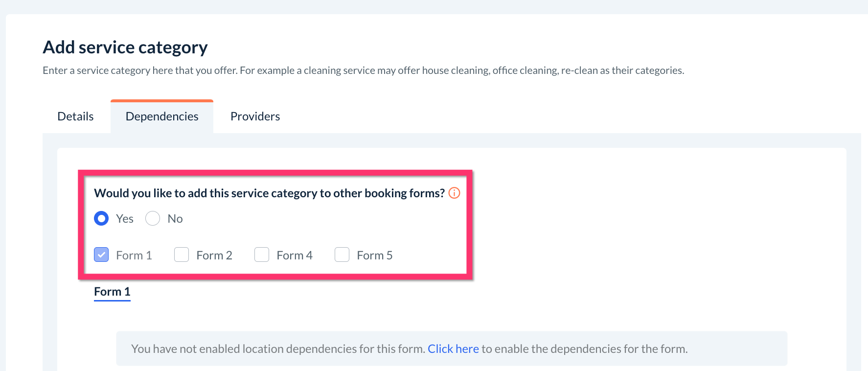The image size is (868, 371).
Task: Follow the 'Click here' link
Action: click(453, 349)
